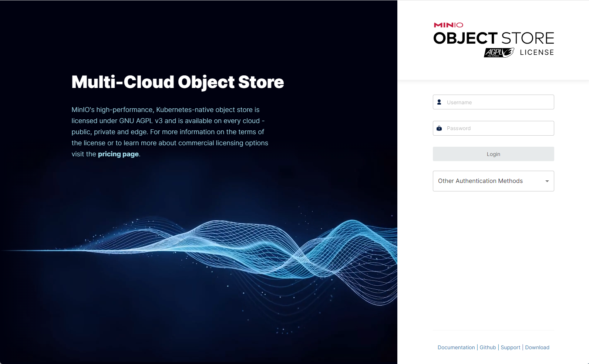Open the pricing page link

[118, 154]
